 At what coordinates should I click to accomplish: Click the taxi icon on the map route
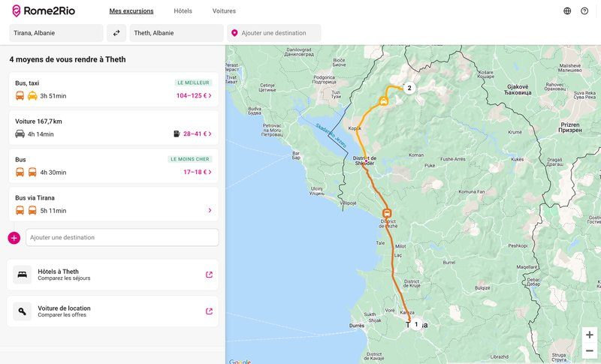tap(384, 101)
